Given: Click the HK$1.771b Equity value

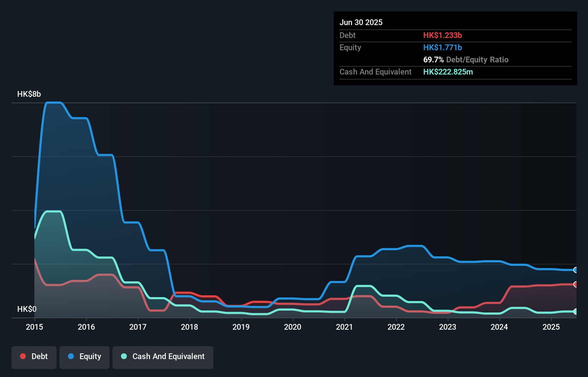Looking at the screenshot, I should pyautogui.click(x=443, y=47).
